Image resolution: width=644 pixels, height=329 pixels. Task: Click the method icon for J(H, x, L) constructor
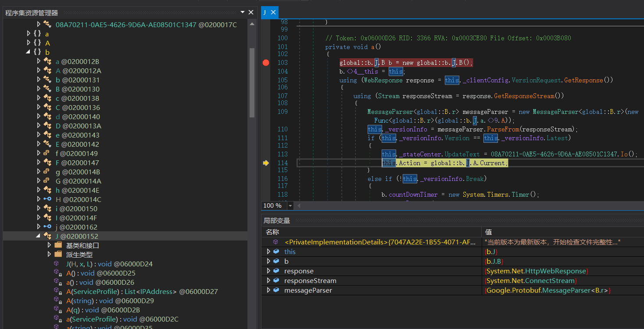(56, 264)
